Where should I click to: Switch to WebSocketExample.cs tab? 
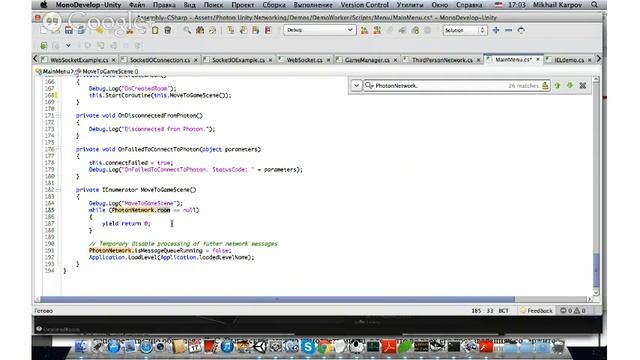pyautogui.click(x=79, y=60)
